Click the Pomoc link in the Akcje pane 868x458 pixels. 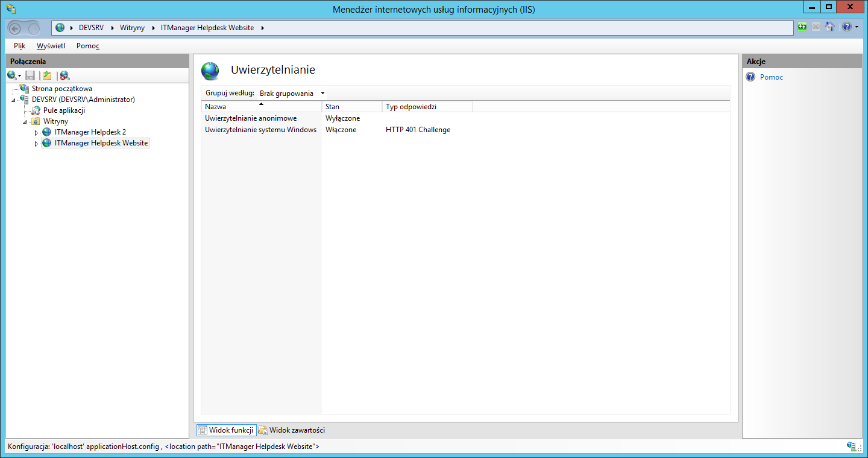click(x=772, y=77)
